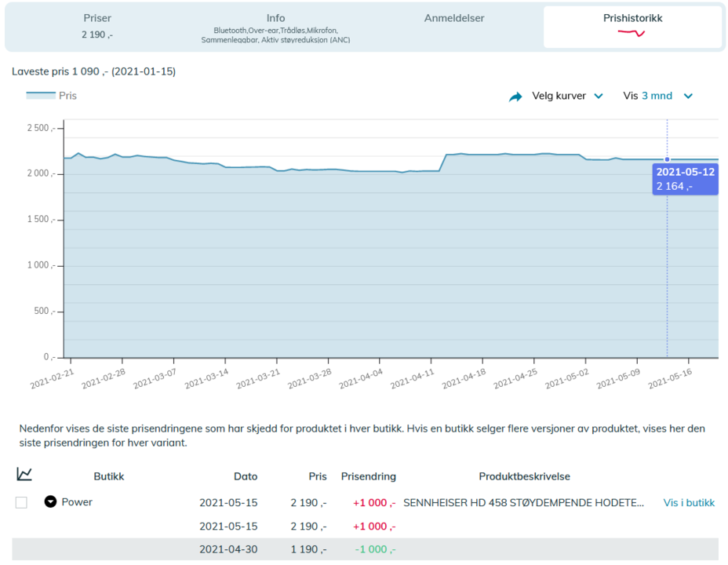Image resolution: width=728 pixels, height=565 pixels.
Task: Expand the Power store row arrow
Action: click(x=50, y=502)
